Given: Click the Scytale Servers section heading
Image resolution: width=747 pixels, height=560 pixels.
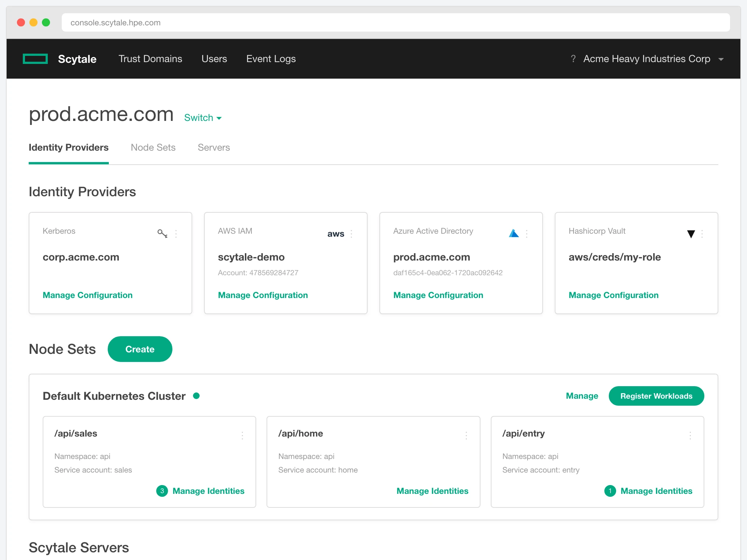Looking at the screenshot, I should (79, 548).
